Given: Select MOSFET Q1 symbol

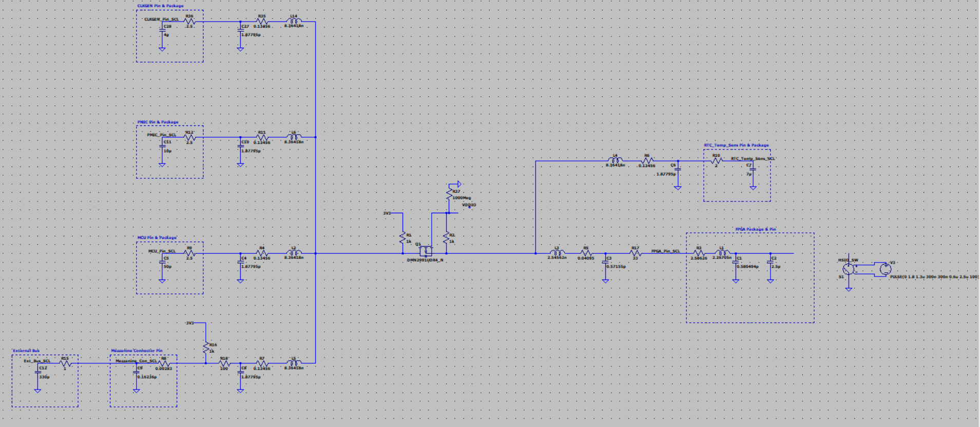Looking at the screenshot, I should [x=425, y=251].
